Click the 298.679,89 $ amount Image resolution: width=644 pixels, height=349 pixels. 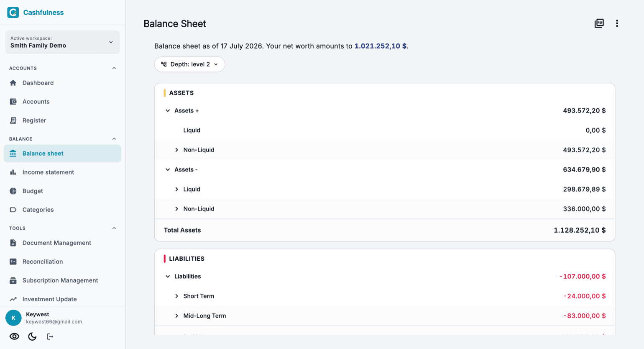[584, 189]
